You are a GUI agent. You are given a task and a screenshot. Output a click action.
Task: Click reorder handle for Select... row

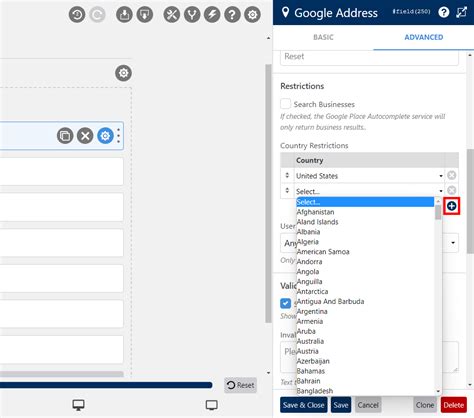(x=287, y=190)
